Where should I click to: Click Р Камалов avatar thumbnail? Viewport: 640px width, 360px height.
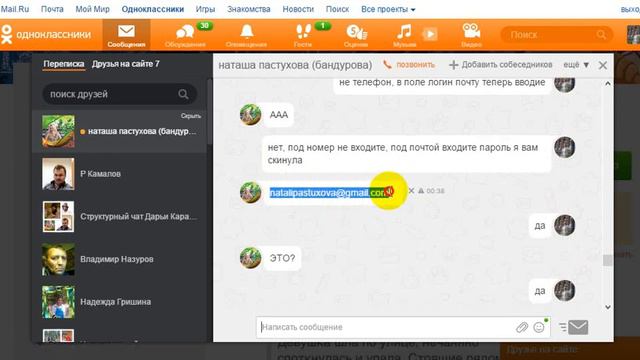click(58, 174)
